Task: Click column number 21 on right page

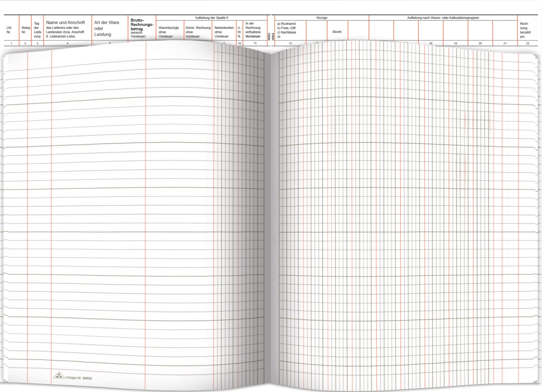Action: (505, 43)
